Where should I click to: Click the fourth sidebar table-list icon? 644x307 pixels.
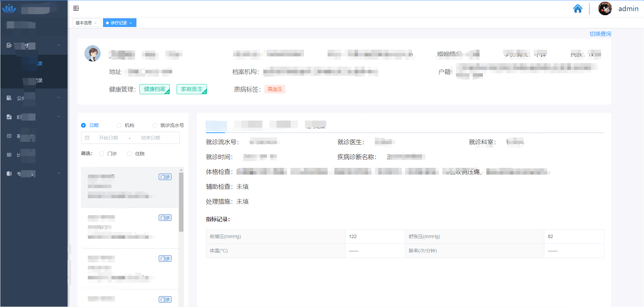[9, 136]
